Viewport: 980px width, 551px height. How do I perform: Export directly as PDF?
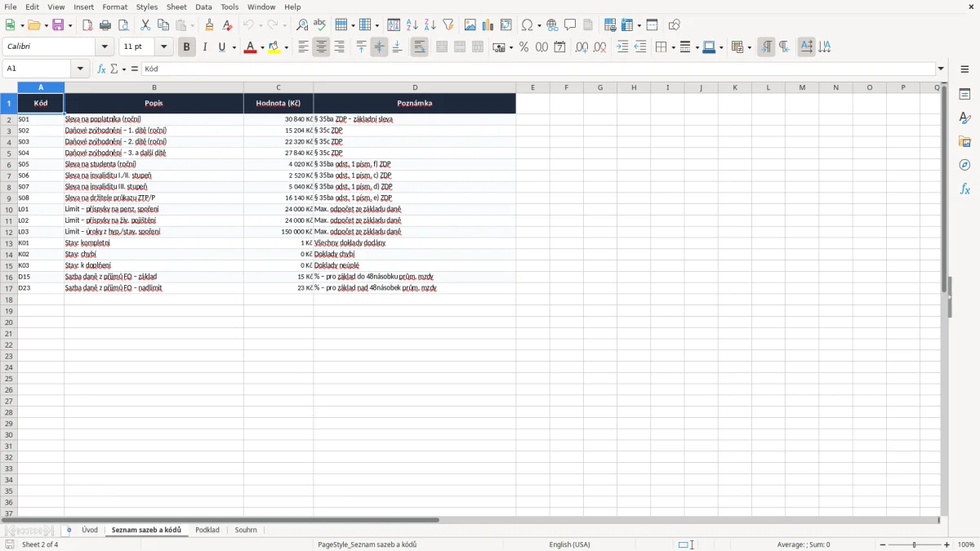[87, 25]
